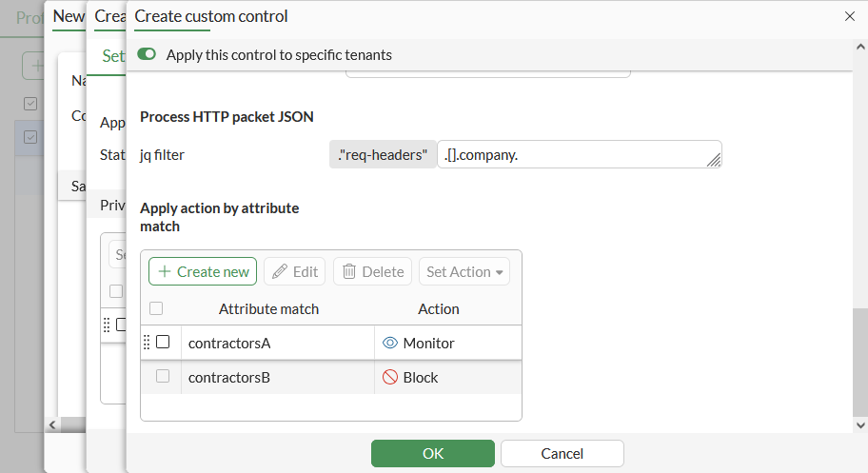
Task: Click drag handle of contractorsA row
Action: tap(147, 343)
